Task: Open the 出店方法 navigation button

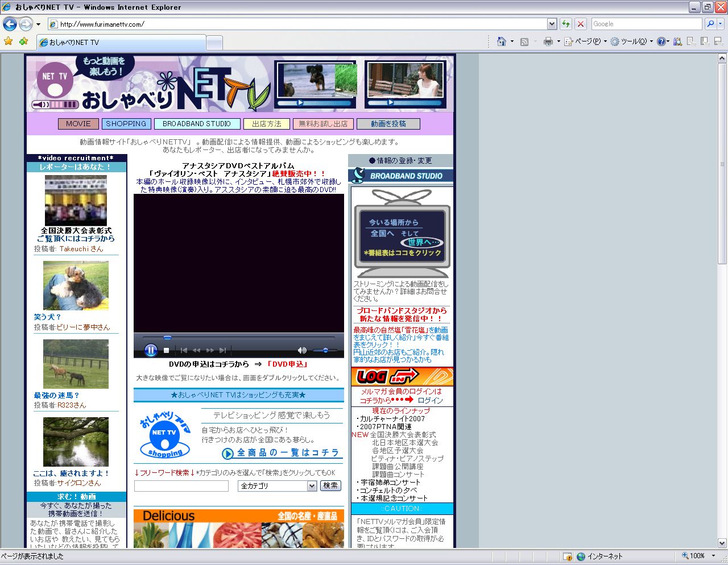Action: 267,124
